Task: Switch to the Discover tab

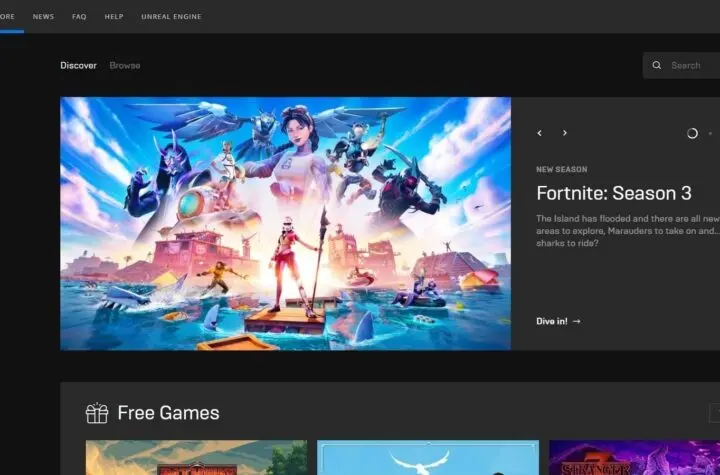Action: point(79,65)
